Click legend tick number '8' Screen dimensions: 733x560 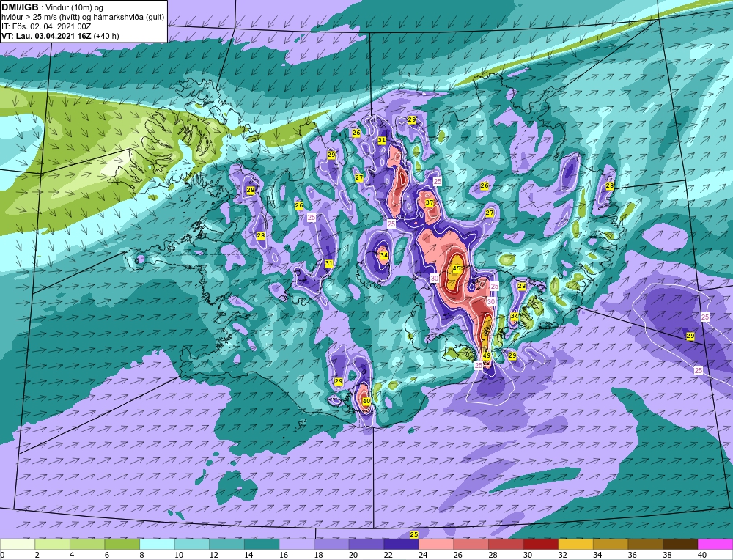[141, 555]
